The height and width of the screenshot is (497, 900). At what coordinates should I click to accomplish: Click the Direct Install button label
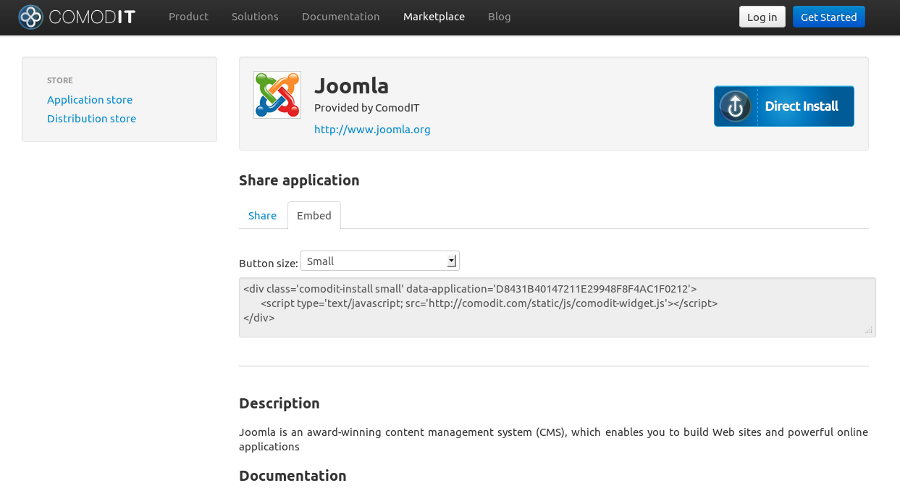coord(802,106)
